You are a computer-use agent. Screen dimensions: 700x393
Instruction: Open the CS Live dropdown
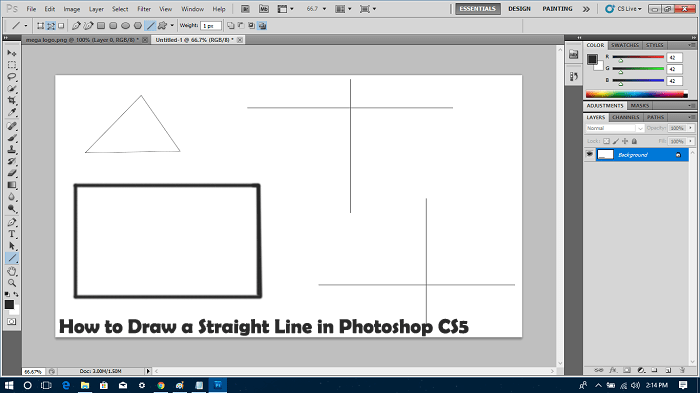(623, 8)
